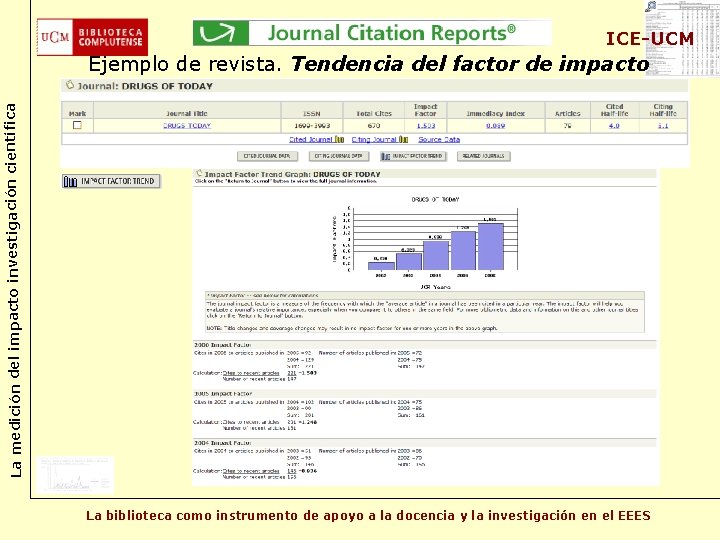Click ISSN value 1699-3993
Image resolution: width=720 pixels, height=540 pixels.
[x=312, y=125]
